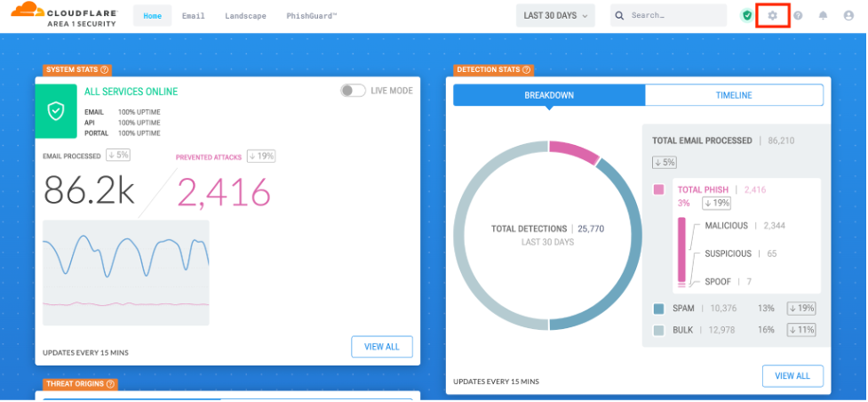
Task: Select the Breakdown tab
Action: (549, 95)
